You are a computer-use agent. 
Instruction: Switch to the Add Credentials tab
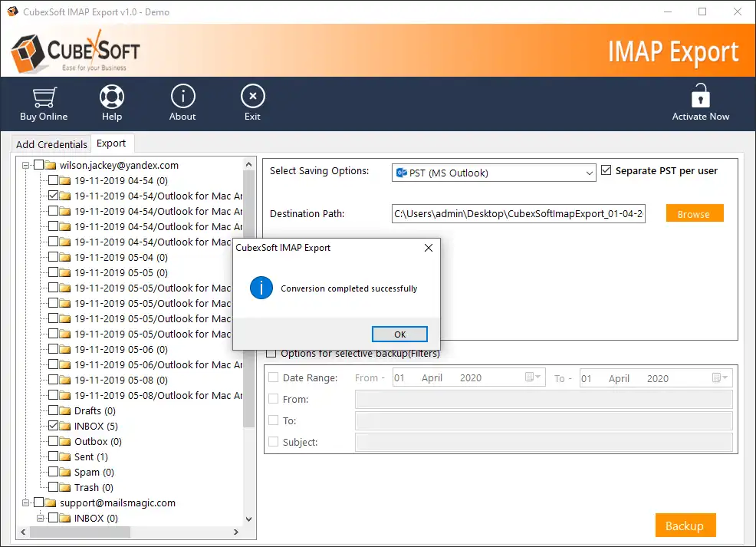pos(51,144)
